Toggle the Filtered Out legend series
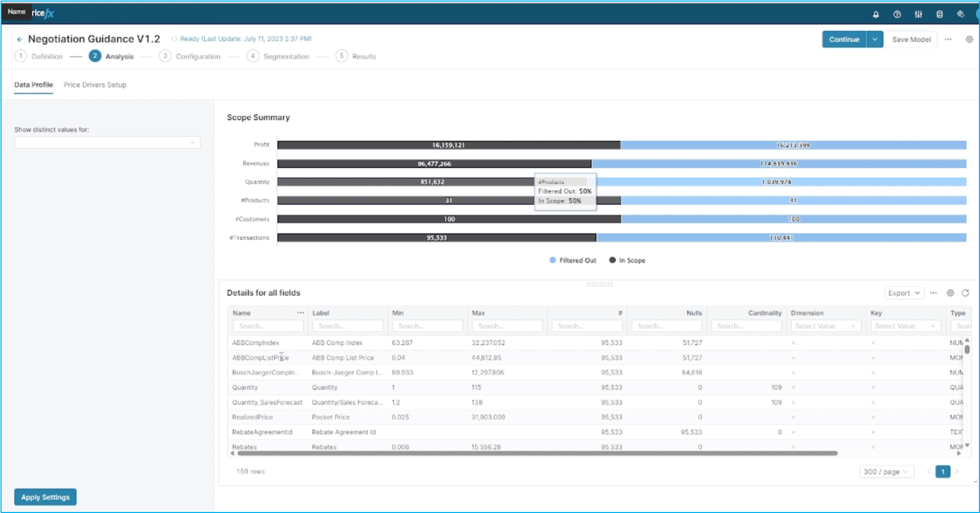Screen dimensions: 980x513 (572, 260)
